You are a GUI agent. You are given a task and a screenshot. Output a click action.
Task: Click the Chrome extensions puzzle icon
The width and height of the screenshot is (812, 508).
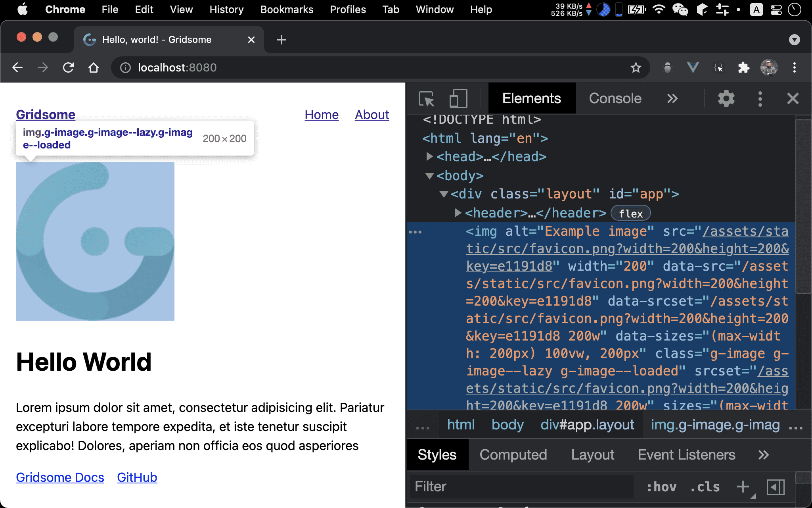point(743,67)
